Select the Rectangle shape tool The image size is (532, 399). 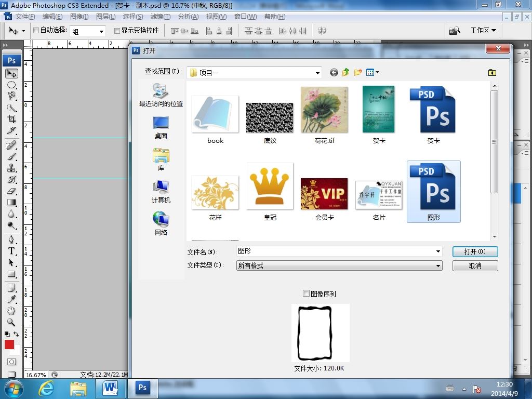tap(11, 274)
